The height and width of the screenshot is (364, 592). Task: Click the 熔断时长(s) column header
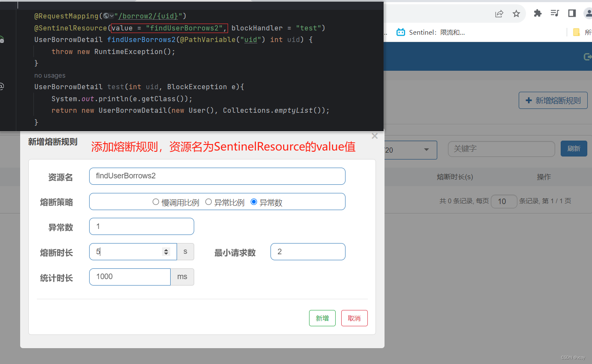[x=455, y=177]
